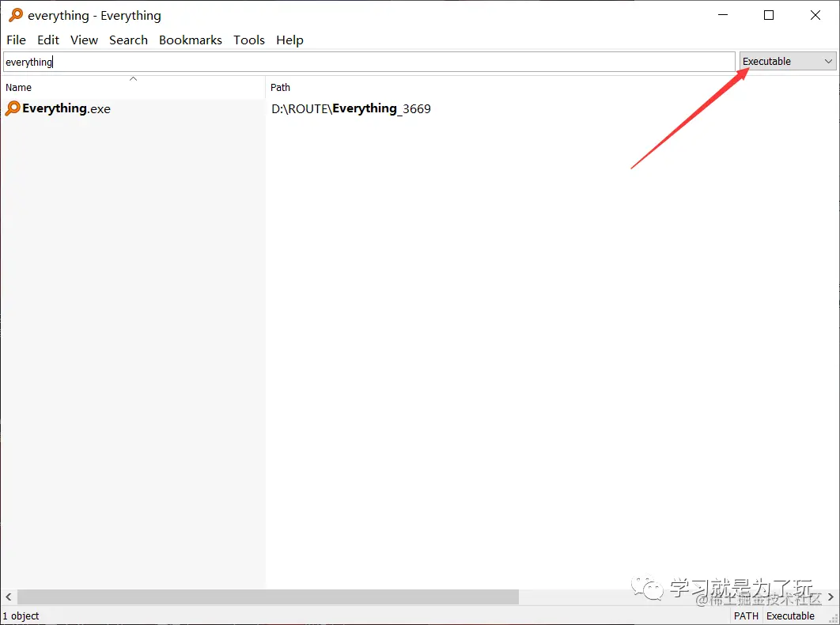
Task: Maximize the Everything window
Action: point(769,15)
